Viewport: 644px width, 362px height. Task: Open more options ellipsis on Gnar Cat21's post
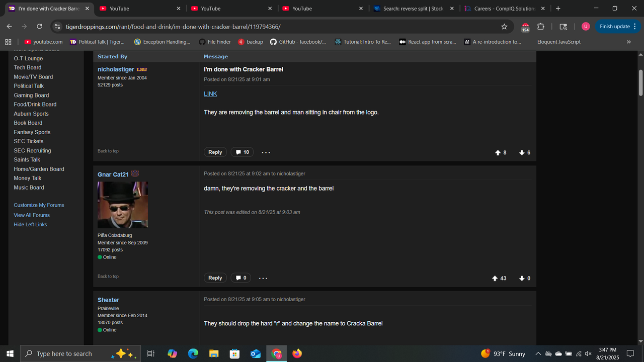tap(263, 278)
